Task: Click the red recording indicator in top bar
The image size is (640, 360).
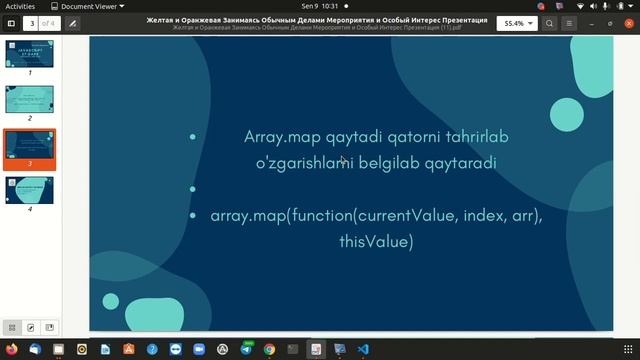Action: (x=541, y=6)
